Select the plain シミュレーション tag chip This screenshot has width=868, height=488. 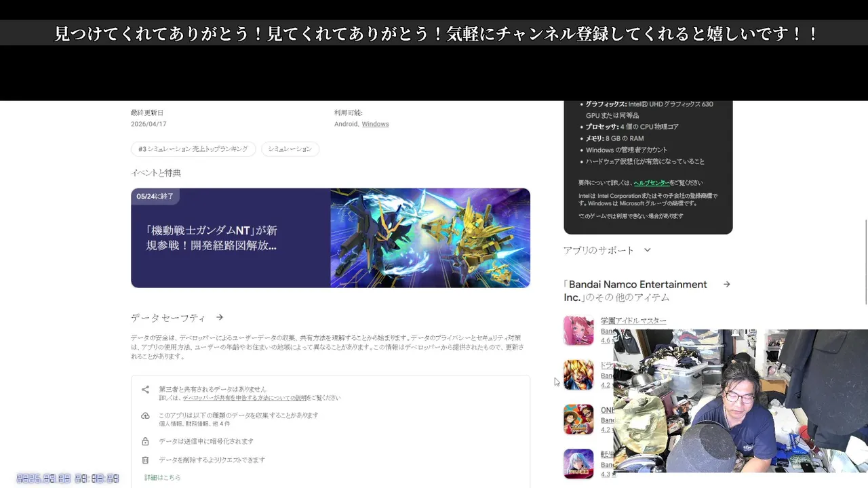pos(290,149)
